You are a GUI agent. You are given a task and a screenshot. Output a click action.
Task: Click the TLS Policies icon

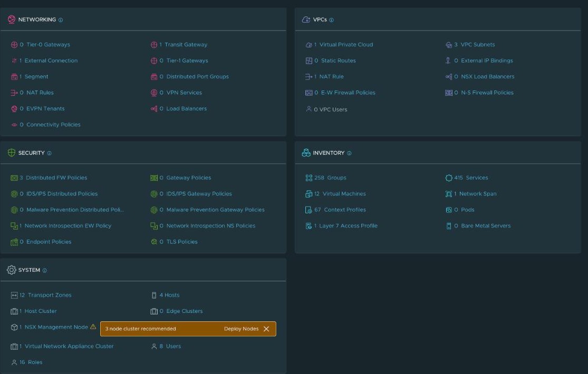coord(154,242)
